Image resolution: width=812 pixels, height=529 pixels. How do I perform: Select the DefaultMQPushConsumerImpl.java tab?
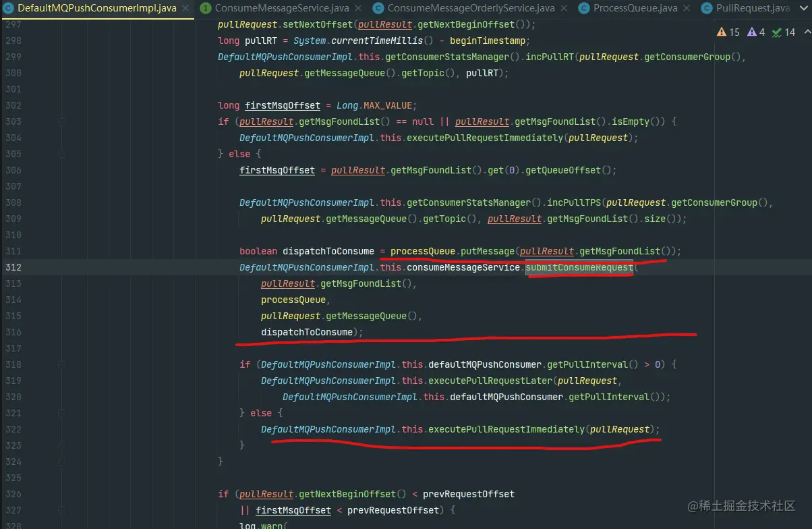(97, 8)
